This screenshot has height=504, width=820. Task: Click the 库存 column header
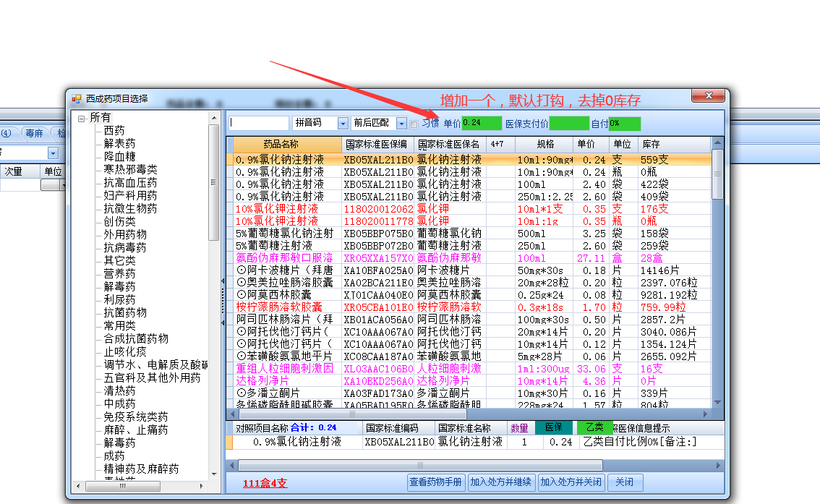675,145
